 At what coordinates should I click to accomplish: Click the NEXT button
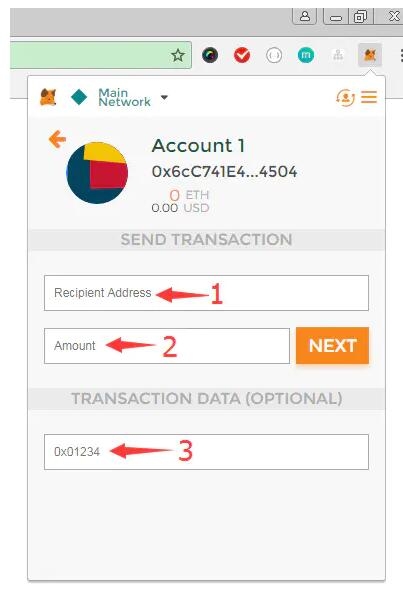click(332, 346)
